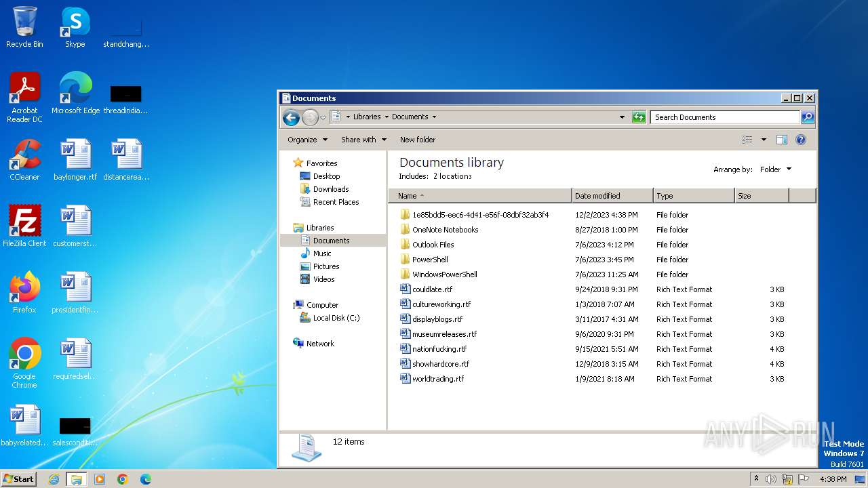The width and height of the screenshot is (868, 488).
Task: Select Desktop under Favorites
Action: pos(326,176)
